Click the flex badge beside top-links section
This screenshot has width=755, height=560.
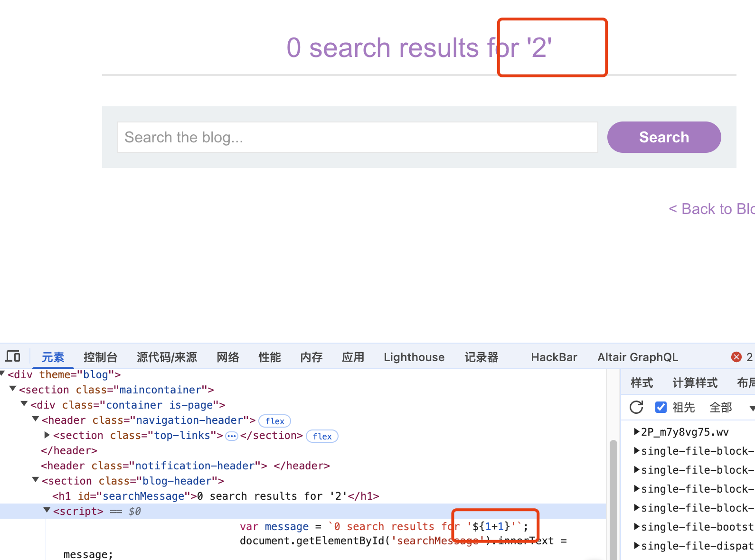(x=322, y=436)
